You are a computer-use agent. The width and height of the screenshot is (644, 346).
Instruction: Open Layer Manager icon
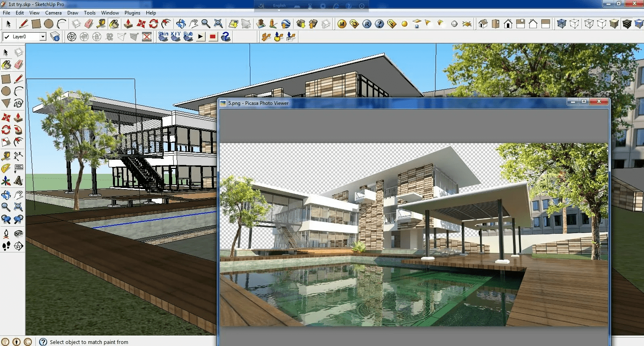point(55,37)
